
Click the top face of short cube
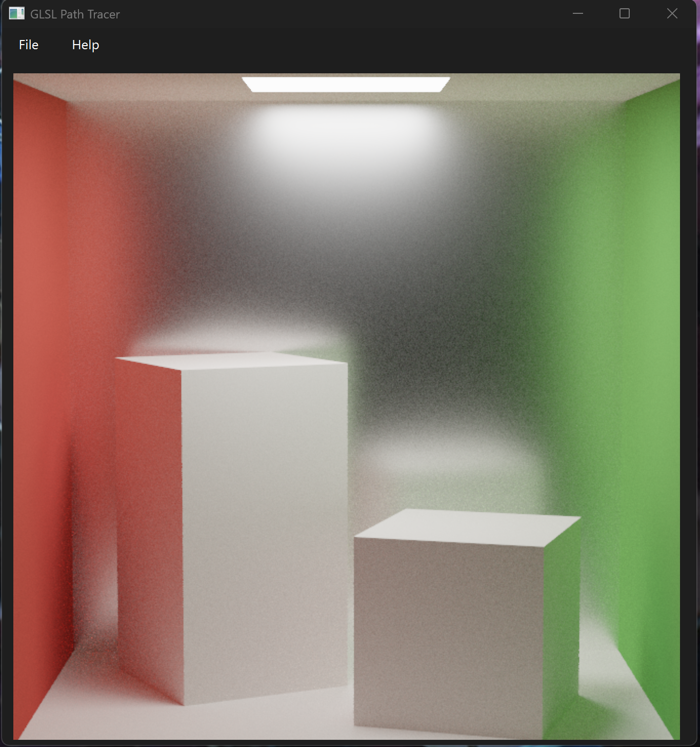click(x=467, y=527)
